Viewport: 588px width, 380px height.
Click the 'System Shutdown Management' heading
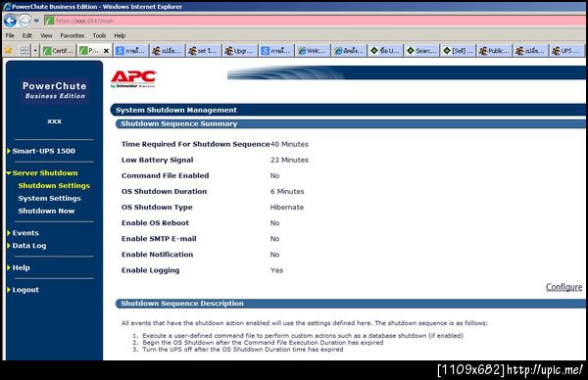click(176, 110)
